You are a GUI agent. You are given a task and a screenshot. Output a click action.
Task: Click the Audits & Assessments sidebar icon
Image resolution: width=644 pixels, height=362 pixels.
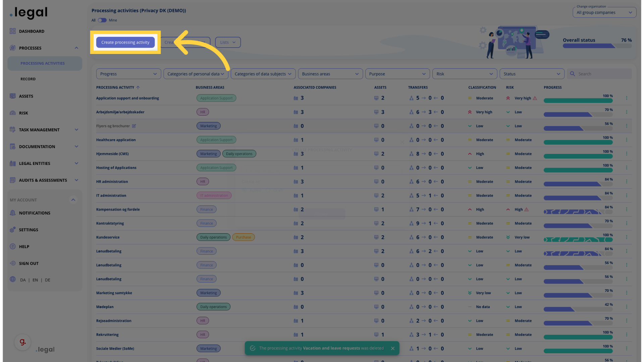12,180
